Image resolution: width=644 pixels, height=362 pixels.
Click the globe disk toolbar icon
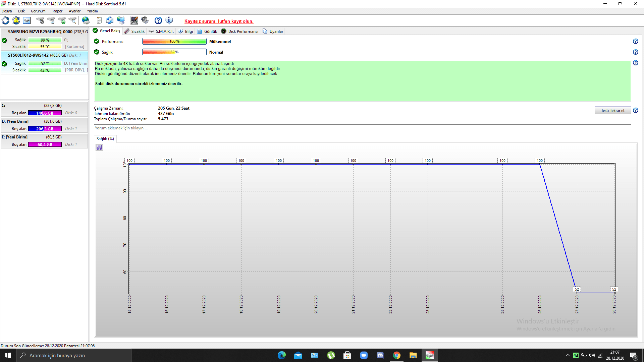click(86, 20)
